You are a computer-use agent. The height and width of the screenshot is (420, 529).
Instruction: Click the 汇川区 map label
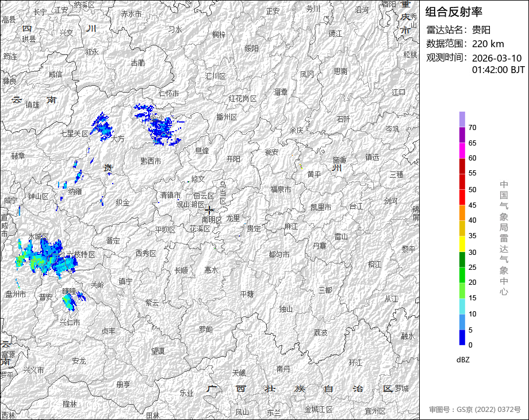pos(216,77)
